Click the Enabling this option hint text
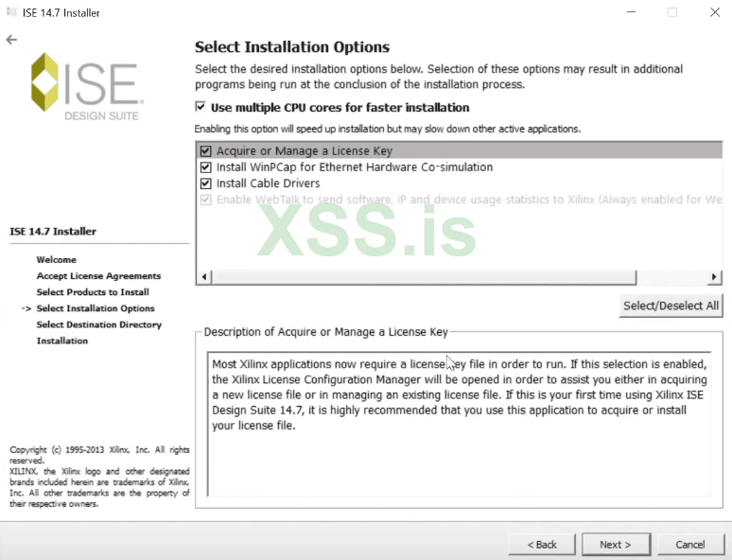 coord(388,129)
